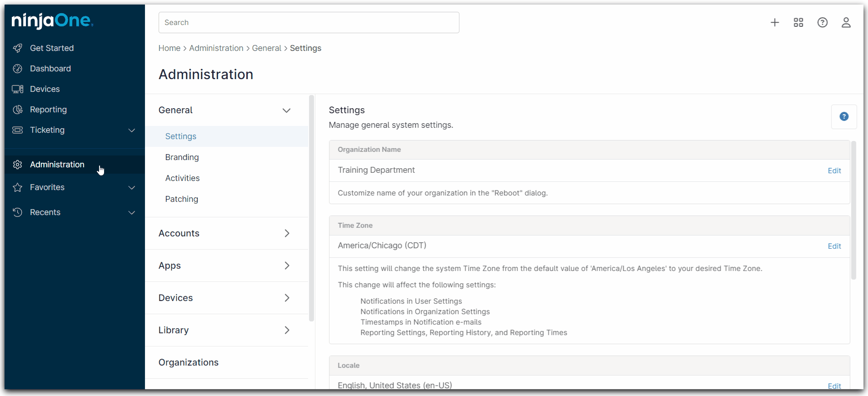This screenshot has width=868, height=396.
Task: Click the Reporting pie chart icon
Action: coord(18,110)
